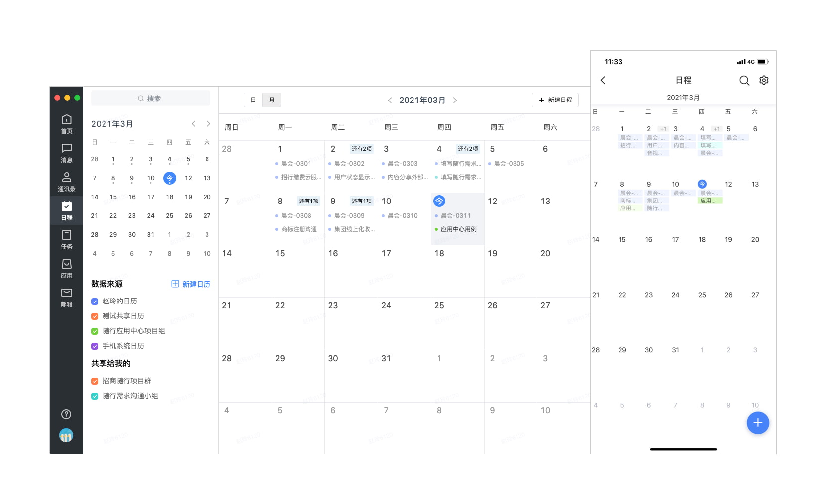This screenshot has width=827, height=504.
Task: Switch to 日 (Day) view tab
Action: click(x=253, y=100)
